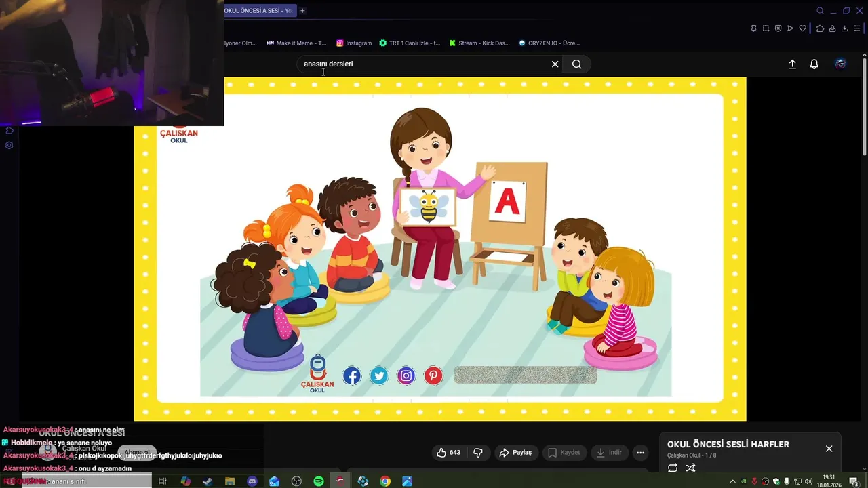Click the Instagram icon in the video
This screenshot has height=488, width=868.
tap(406, 375)
